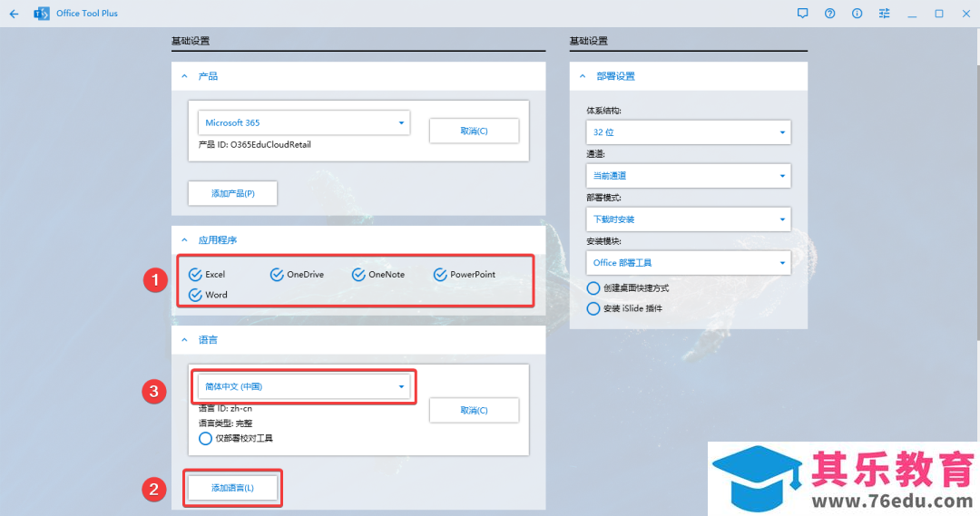Click the 部署模式 label
This screenshot has width=980, height=516.
(603, 198)
